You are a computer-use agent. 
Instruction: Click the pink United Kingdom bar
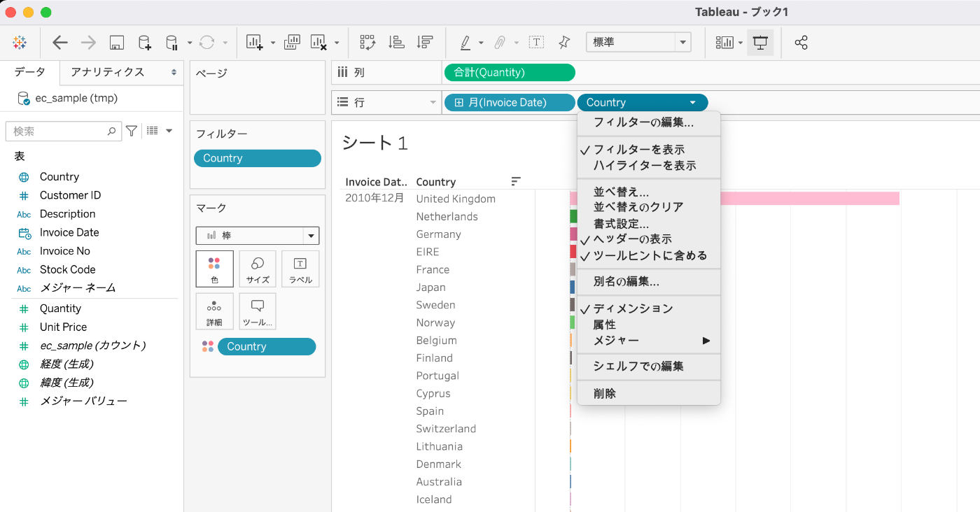tap(735, 199)
